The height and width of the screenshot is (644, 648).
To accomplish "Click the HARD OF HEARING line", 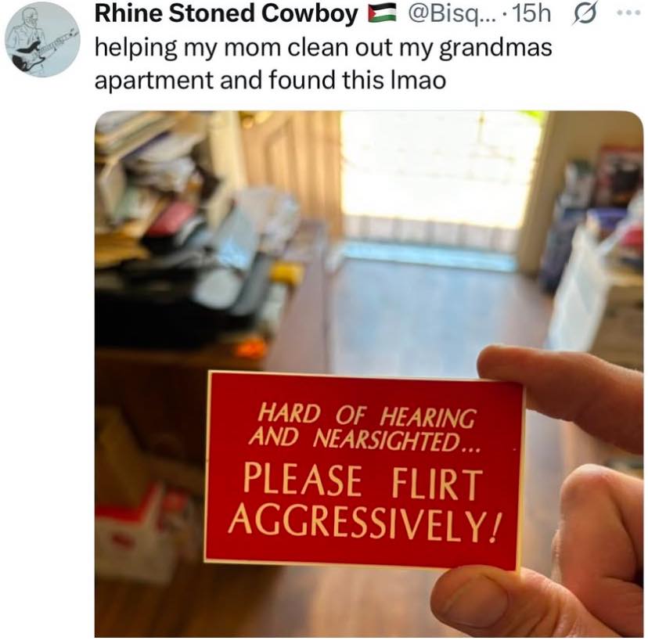I will pyautogui.click(x=365, y=416).
